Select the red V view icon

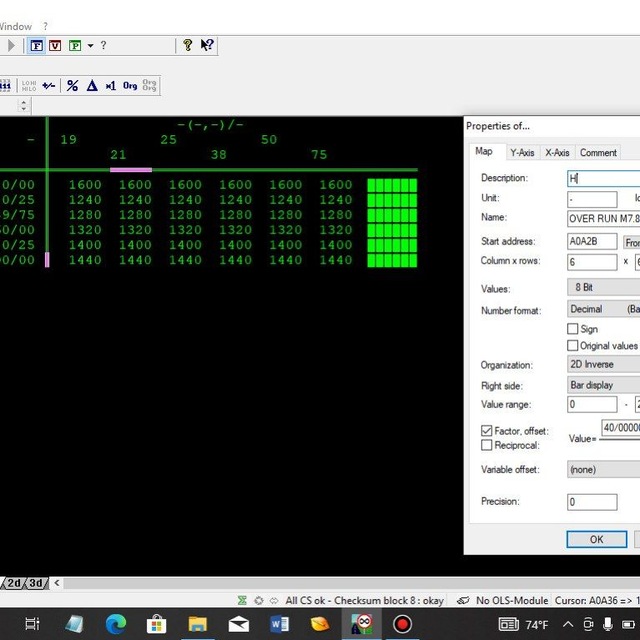[55, 45]
